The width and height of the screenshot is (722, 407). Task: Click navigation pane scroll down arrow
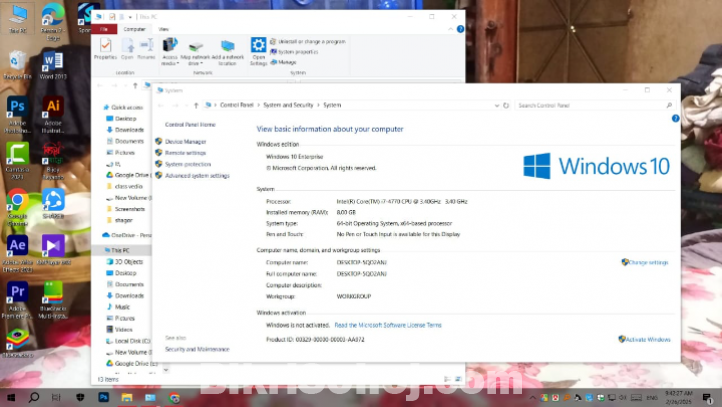(166, 369)
